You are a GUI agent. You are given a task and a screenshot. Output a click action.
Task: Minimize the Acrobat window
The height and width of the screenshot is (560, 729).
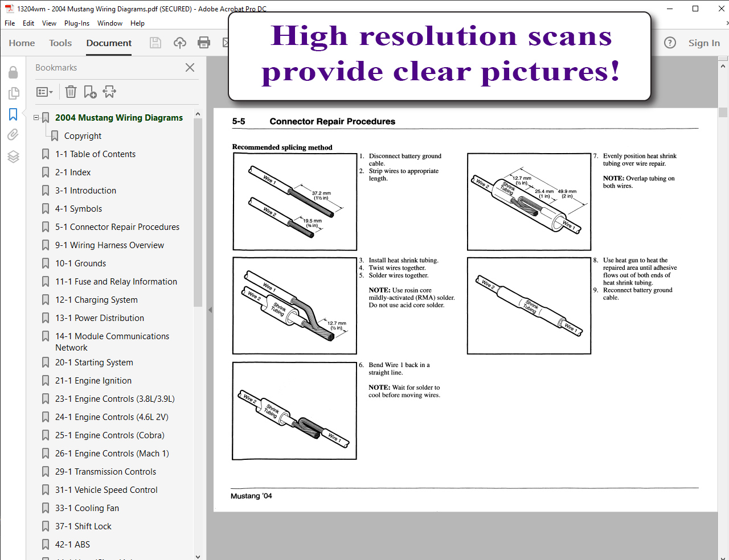(670, 9)
